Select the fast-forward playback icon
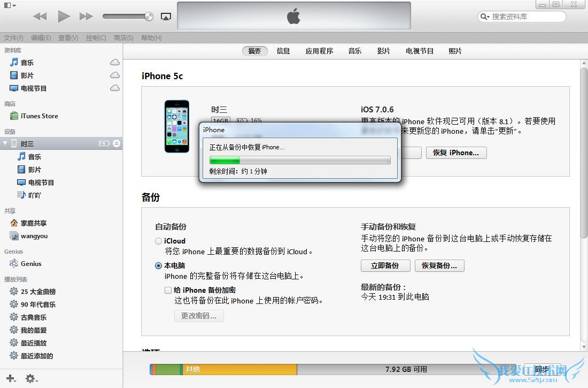The width and height of the screenshot is (588, 388). coord(86,16)
